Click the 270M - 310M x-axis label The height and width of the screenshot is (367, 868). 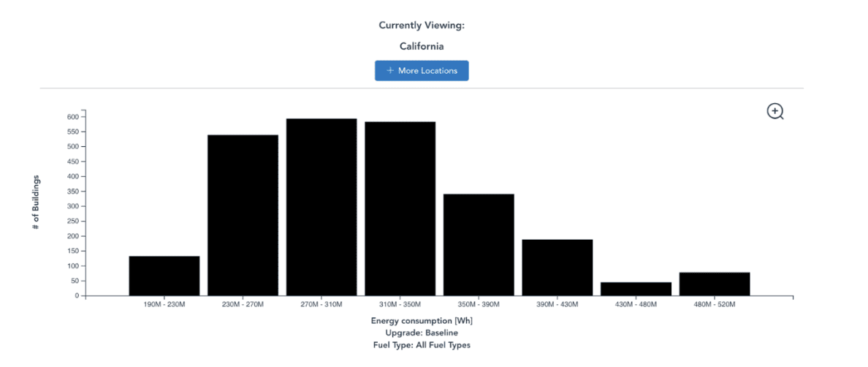tap(321, 304)
